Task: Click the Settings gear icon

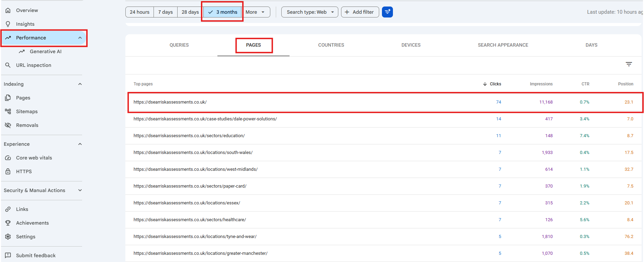Action: (8, 237)
